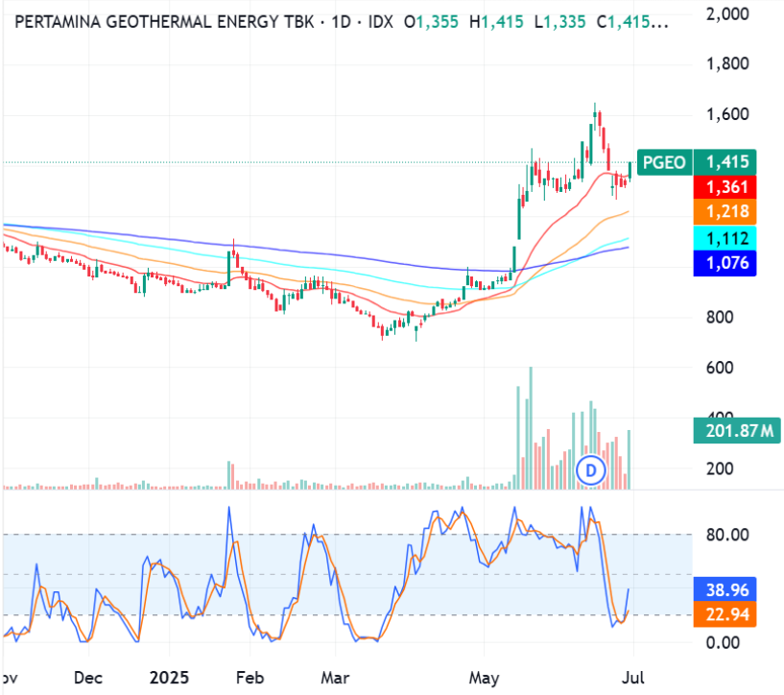784x695 pixels.
Task: Click the 200 volume axis label
Action: (720, 469)
